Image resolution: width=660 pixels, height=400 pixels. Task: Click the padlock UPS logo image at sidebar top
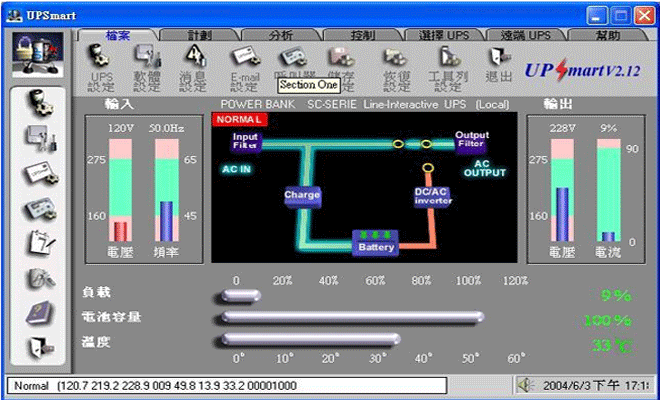[x=38, y=55]
